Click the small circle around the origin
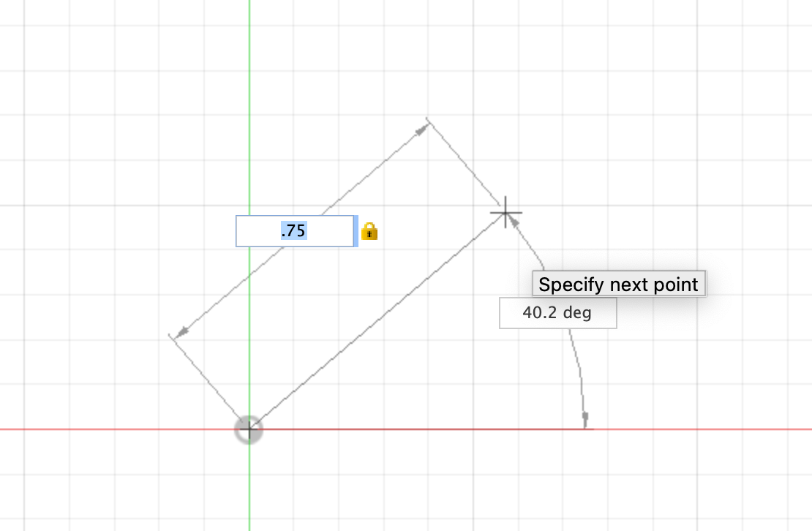This screenshot has width=812, height=531. click(x=249, y=430)
